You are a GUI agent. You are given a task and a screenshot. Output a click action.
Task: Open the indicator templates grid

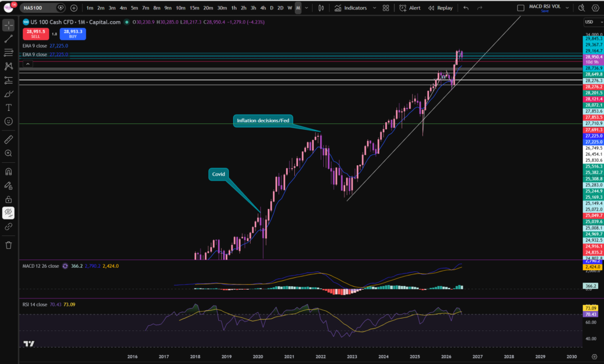386,8
